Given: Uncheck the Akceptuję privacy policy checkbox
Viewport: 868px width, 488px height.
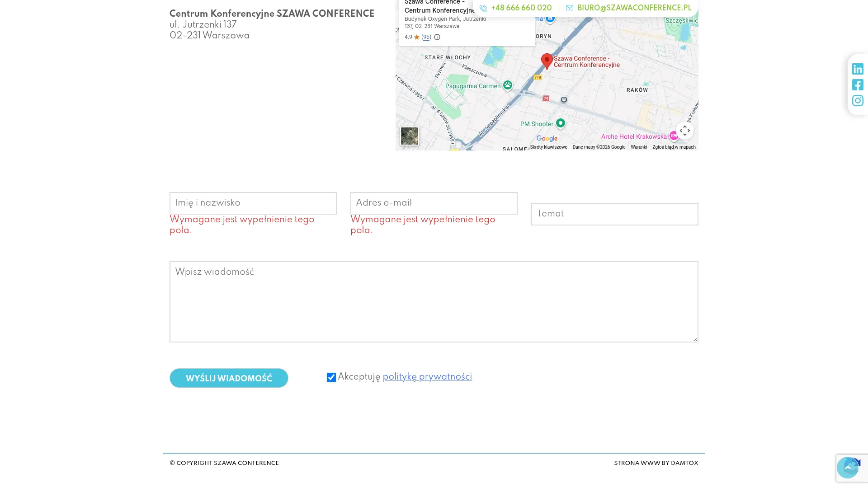Looking at the screenshot, I should (x=331, y=377).
